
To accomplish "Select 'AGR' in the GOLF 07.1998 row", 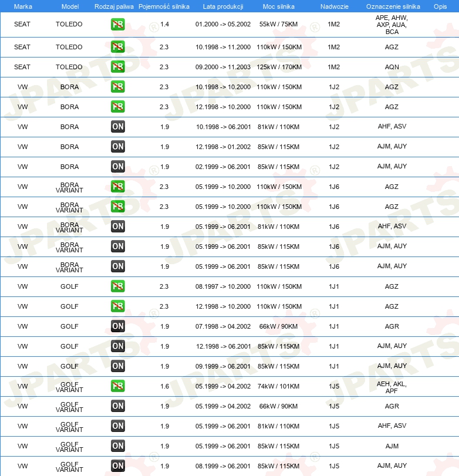I will click(x=392, y=326).
